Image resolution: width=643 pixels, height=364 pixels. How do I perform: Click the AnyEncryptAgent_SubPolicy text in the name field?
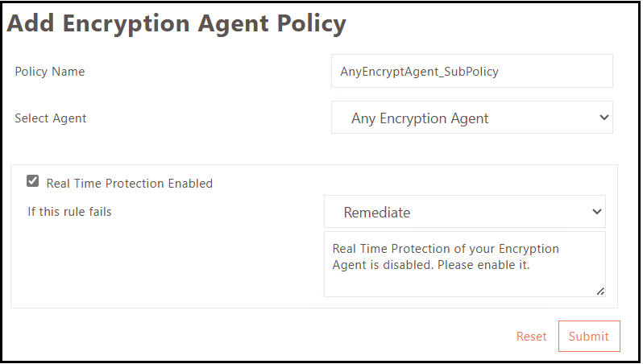pyautogui.click(x=419, y=72)
